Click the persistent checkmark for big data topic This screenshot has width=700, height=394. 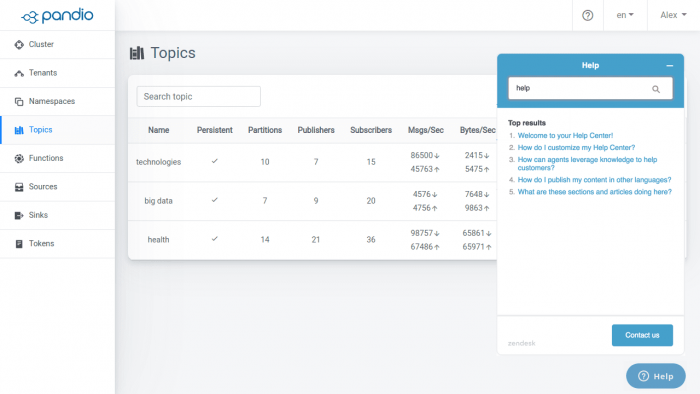point(215,200)
